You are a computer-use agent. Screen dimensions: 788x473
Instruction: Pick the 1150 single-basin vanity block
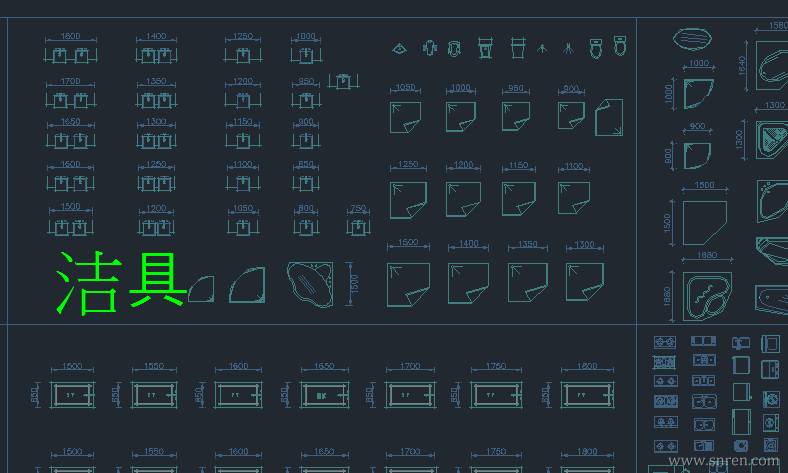[x=243, y=141]
